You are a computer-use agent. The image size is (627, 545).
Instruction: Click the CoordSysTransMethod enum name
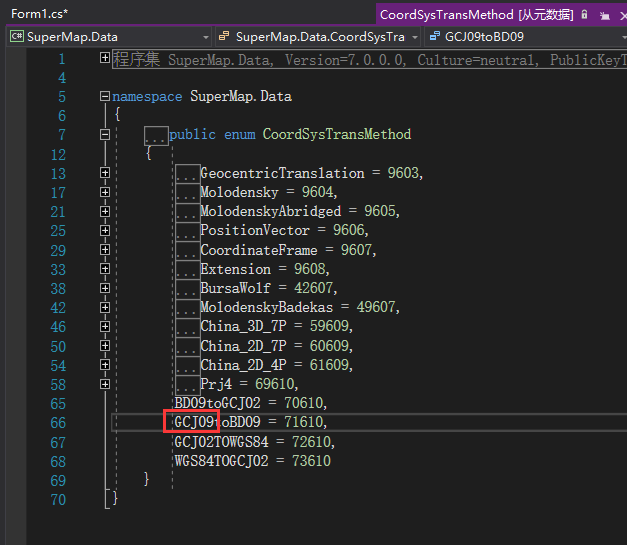337,134
